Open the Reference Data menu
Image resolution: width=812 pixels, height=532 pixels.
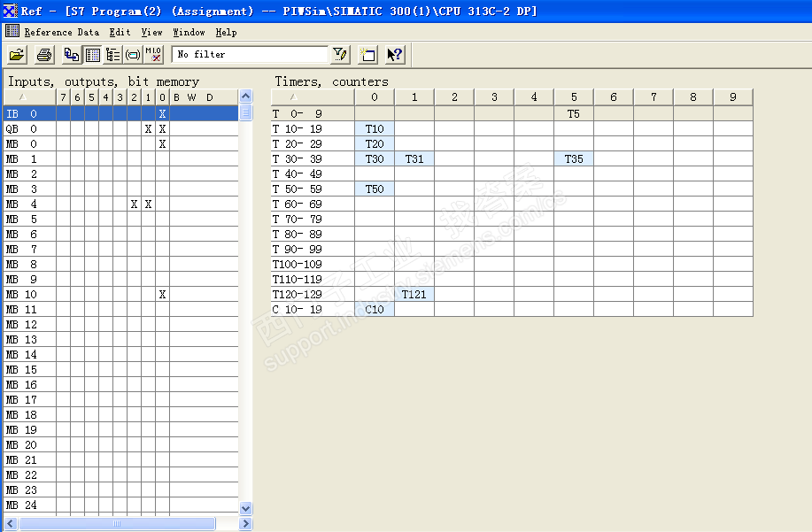coord(62,32)
